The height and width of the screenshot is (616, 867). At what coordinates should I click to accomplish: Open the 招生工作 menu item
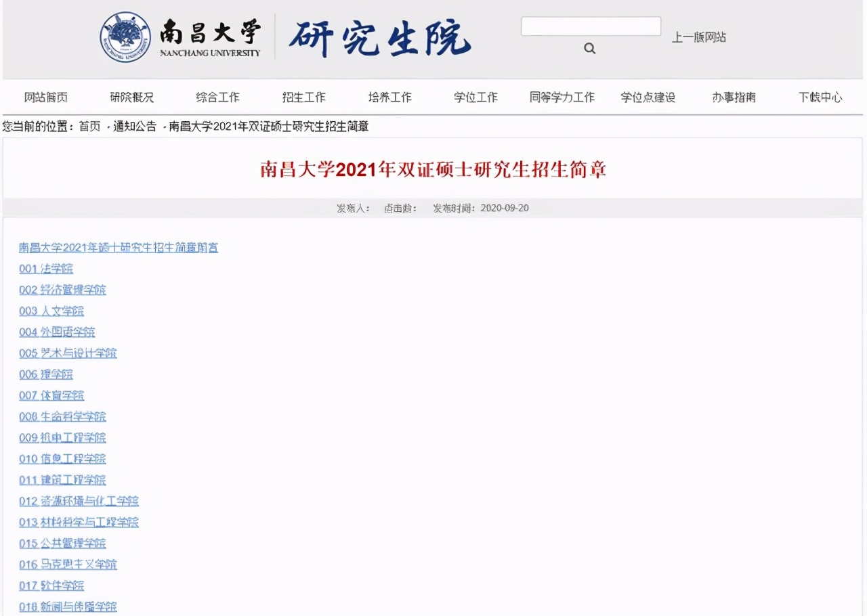tap(303, 97)
